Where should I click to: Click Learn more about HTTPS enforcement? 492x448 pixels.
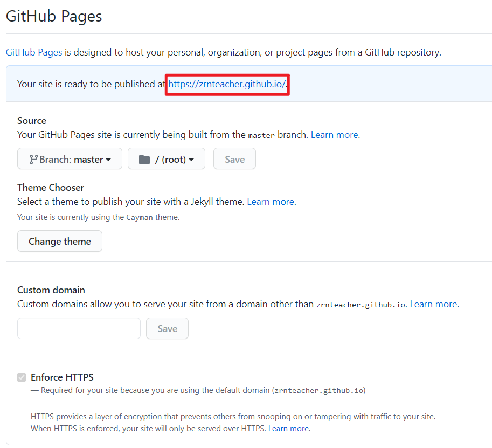(289, 429)
